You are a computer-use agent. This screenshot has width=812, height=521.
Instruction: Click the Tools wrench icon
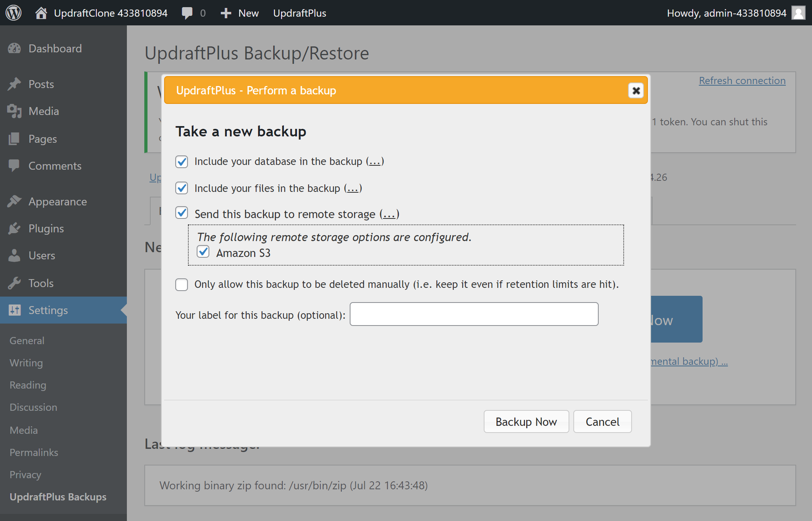point(14,283)
